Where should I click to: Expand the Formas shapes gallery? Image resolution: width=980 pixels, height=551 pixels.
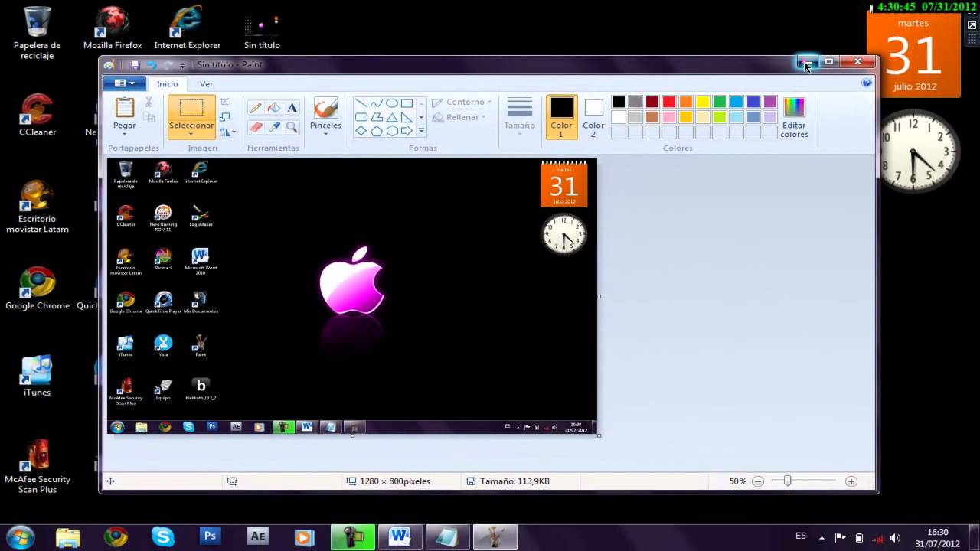click(421, 131)
